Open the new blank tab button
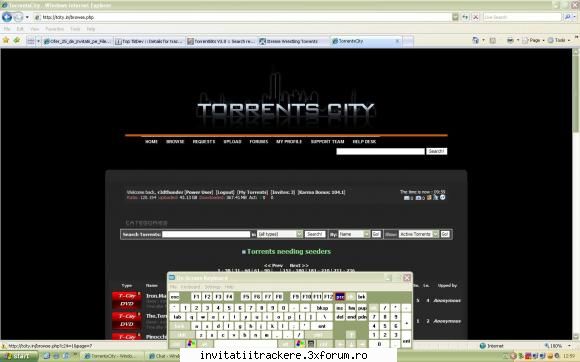580x362 pixels. pos(408,41)
